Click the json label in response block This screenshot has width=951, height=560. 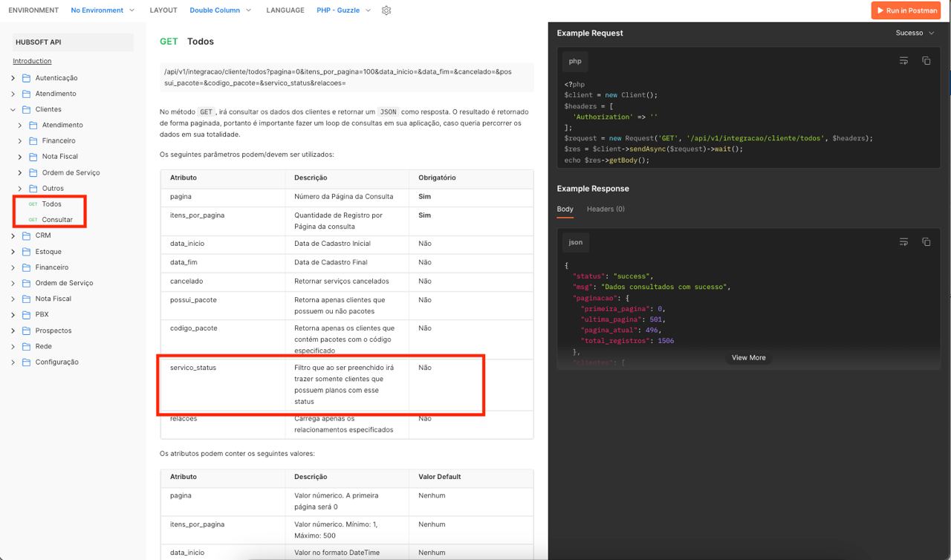pyautogui.click(x=576, y=242)
